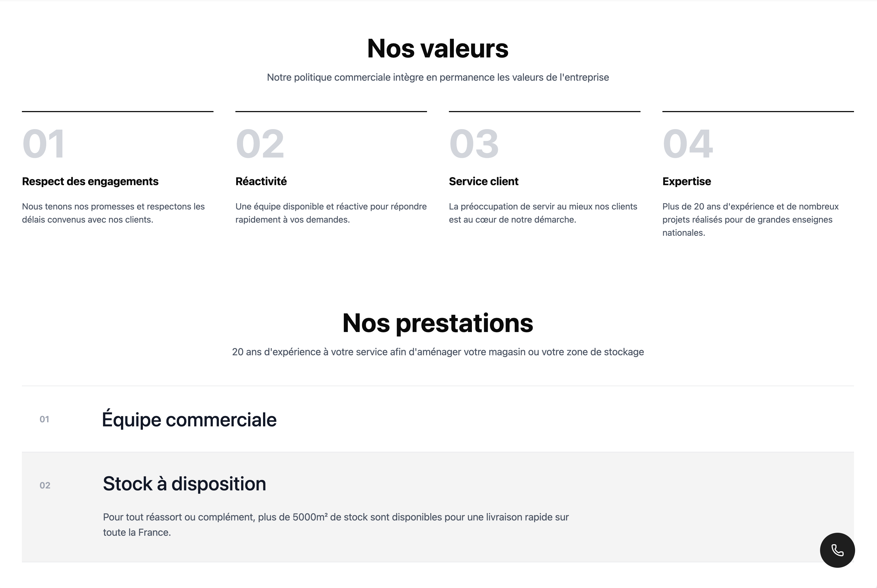This screenshot has width=877, height=588.
Task: Click the Nos prestations main heading
Action: click(438, 323)
